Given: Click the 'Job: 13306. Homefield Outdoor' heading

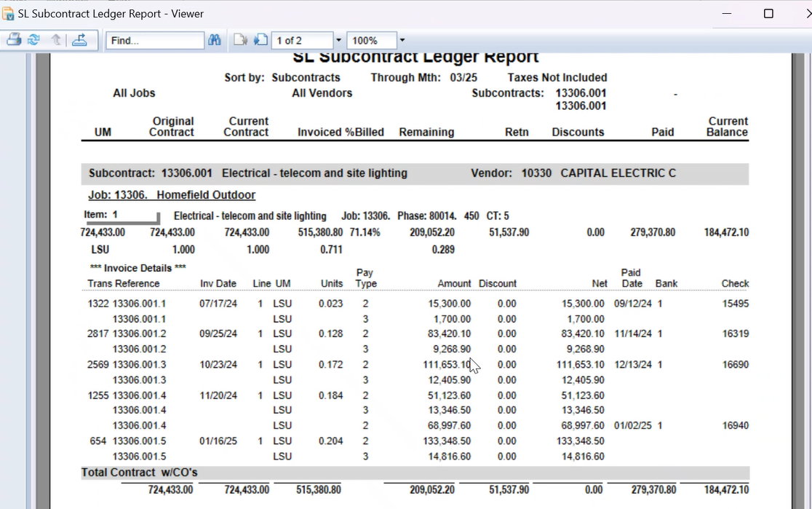Looking at the screenshot, I should pos(172,195).
